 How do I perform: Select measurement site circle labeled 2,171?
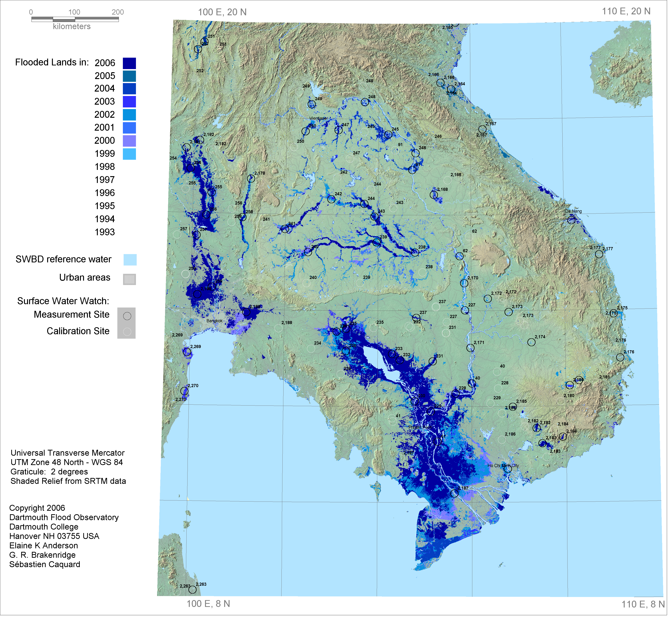(470, 348)
